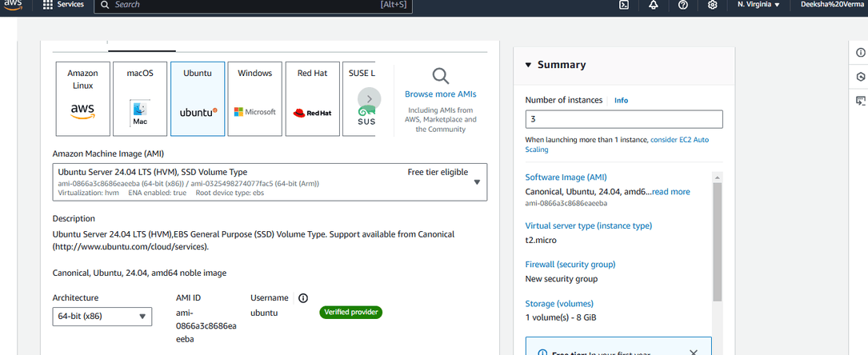The image size is (868, 355).
Task: Click the Number of instances field
Action: 624,119
